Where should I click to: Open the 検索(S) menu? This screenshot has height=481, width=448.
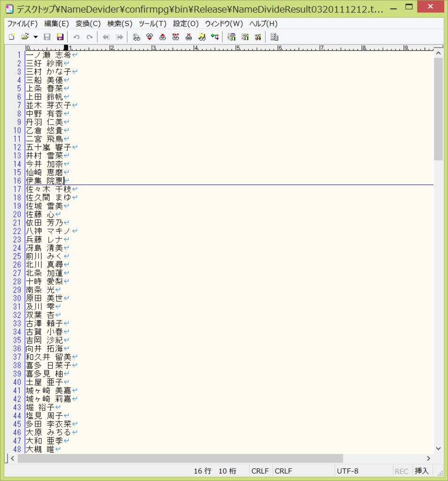[x=120, y=23]
